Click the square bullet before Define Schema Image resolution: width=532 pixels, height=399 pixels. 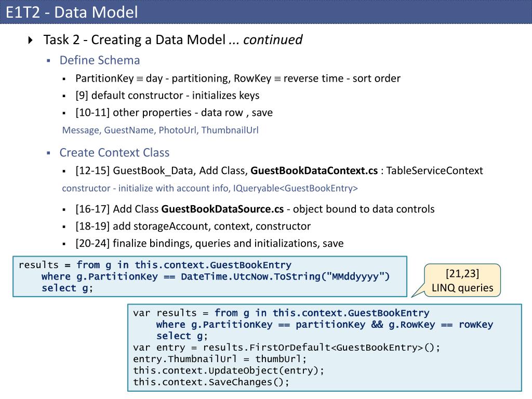[x=48, y=61]
